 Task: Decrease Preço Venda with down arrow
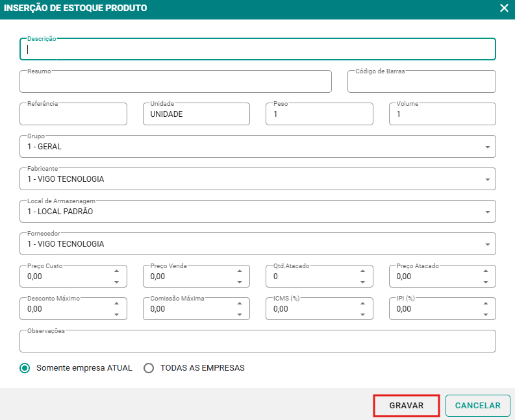(x=239, y=282)
